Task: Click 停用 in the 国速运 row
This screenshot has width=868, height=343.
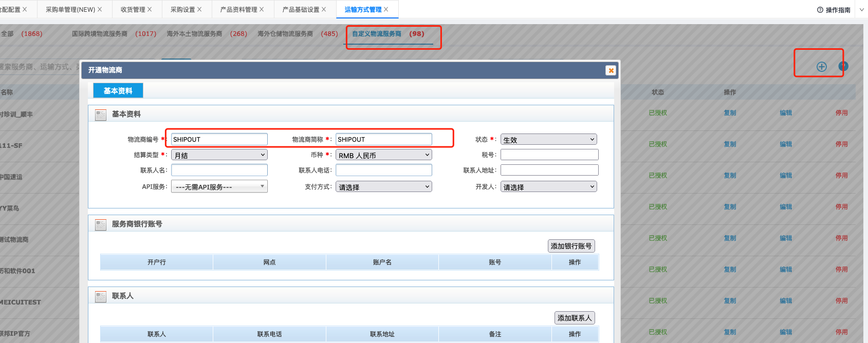Action: pos(842,176)
